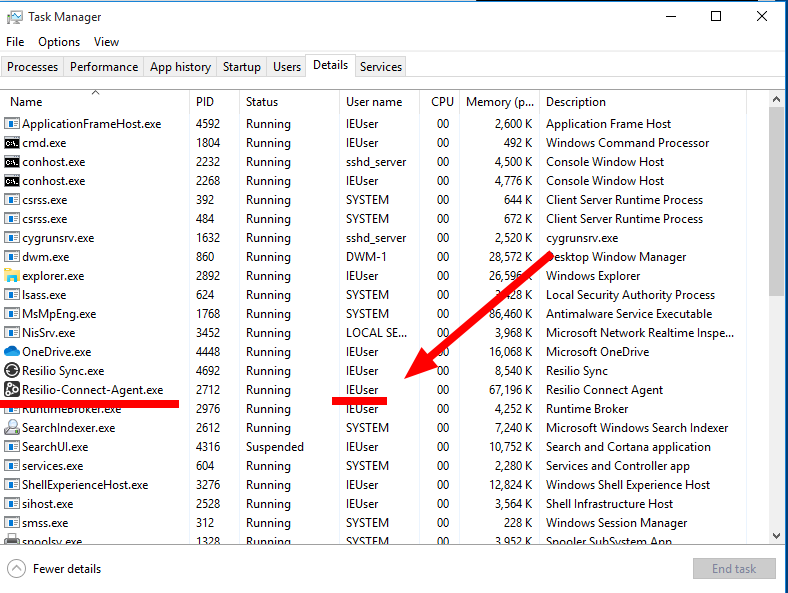Sort by PID column header
This screenshot has width=788, height=593.
pos(205,102)
